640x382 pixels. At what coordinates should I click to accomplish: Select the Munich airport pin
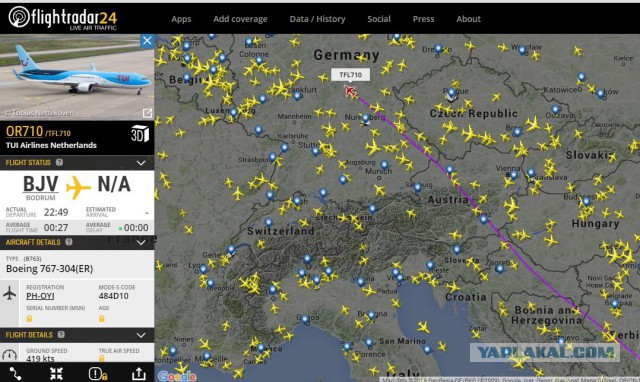pyautogui.click(x=384, y=165)
